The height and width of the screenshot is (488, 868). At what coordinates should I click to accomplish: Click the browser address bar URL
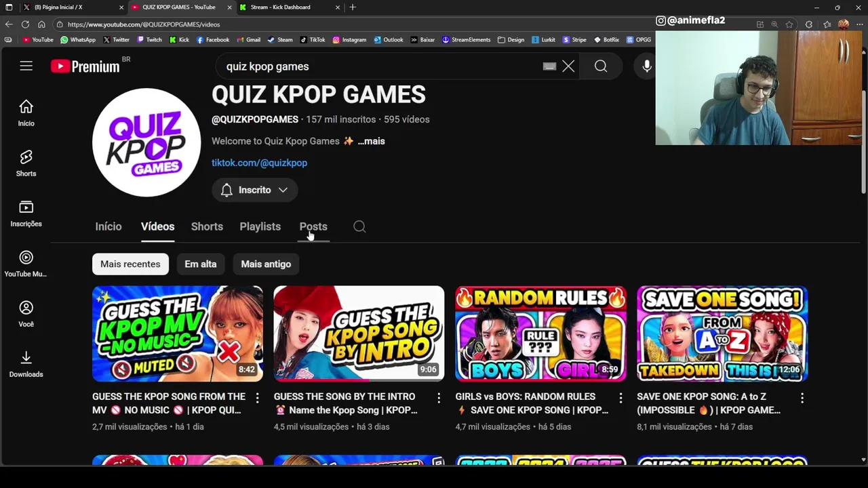144,24
